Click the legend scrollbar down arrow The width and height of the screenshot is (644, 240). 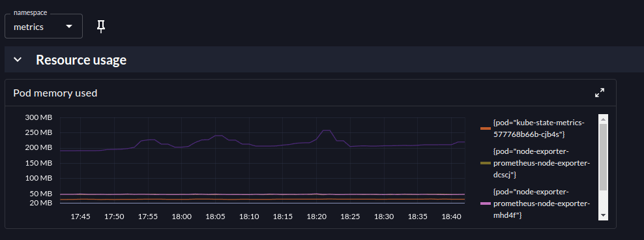click(x=604, y=215)
